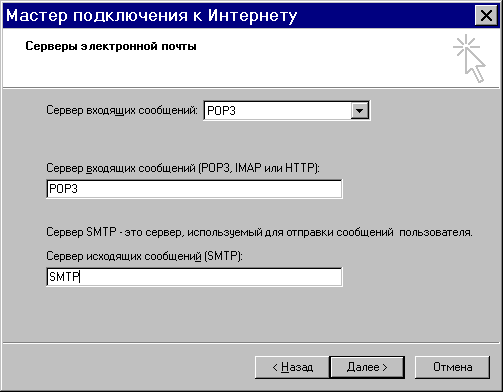Click the wizard cursor icon in the header
The height and width of the screenshot is (392, 503).
click(x=469, y=58)
